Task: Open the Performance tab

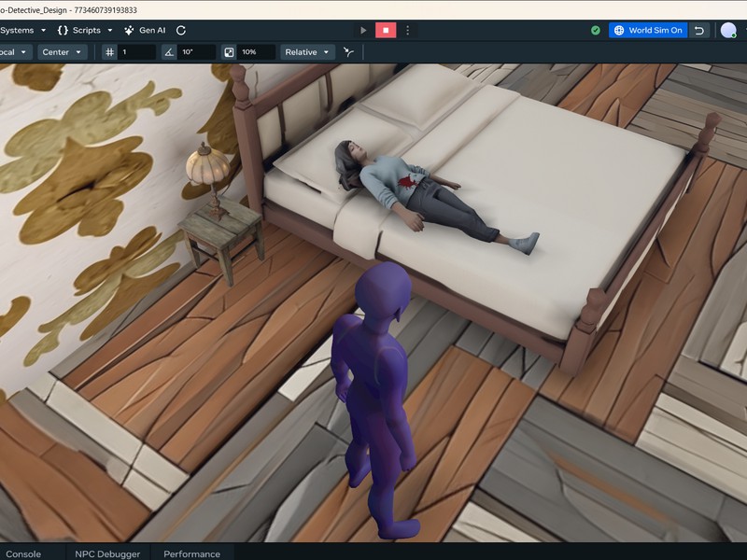Action: pos(192,553)
